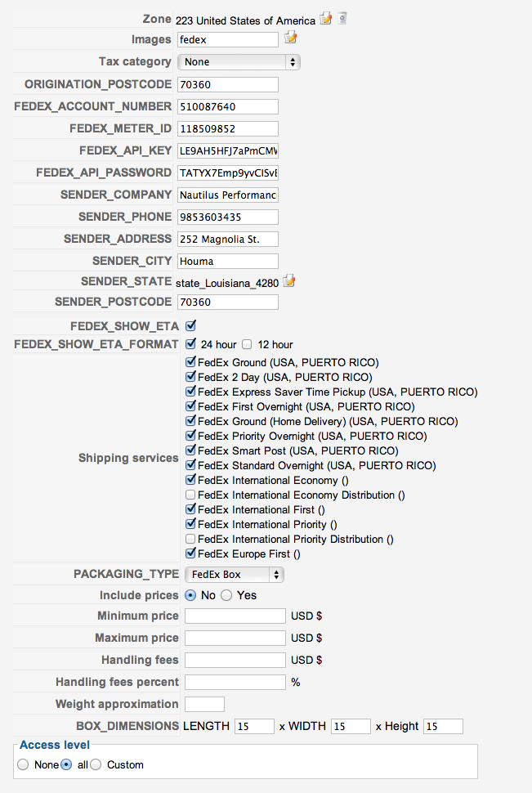532x793 pixels.
Task: Toggle FedEx Ground (Home Delivery) checkbox
Action: point(190,421)
